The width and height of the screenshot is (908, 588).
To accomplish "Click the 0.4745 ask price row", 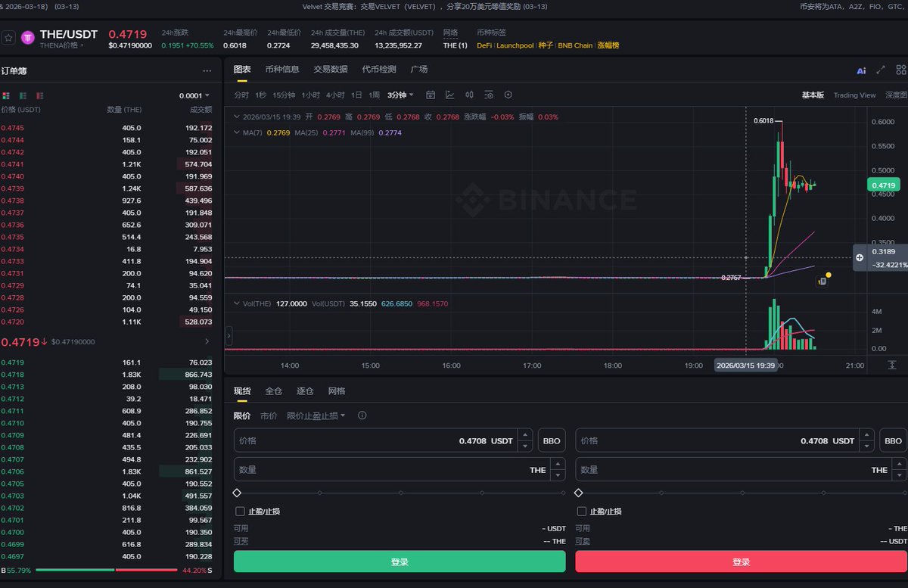I will point(107,128).
